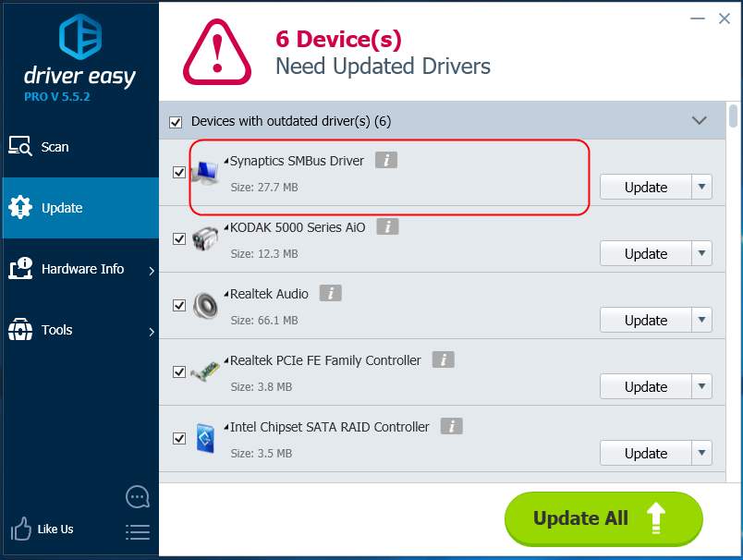Click the green Update All button

pyautogui.click(x=603, y=518)
